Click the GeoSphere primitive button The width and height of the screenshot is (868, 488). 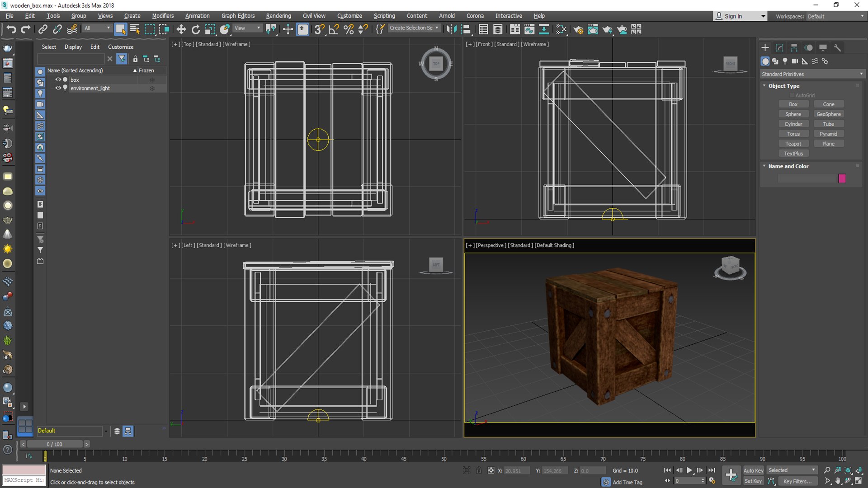(x=829, y=114)
